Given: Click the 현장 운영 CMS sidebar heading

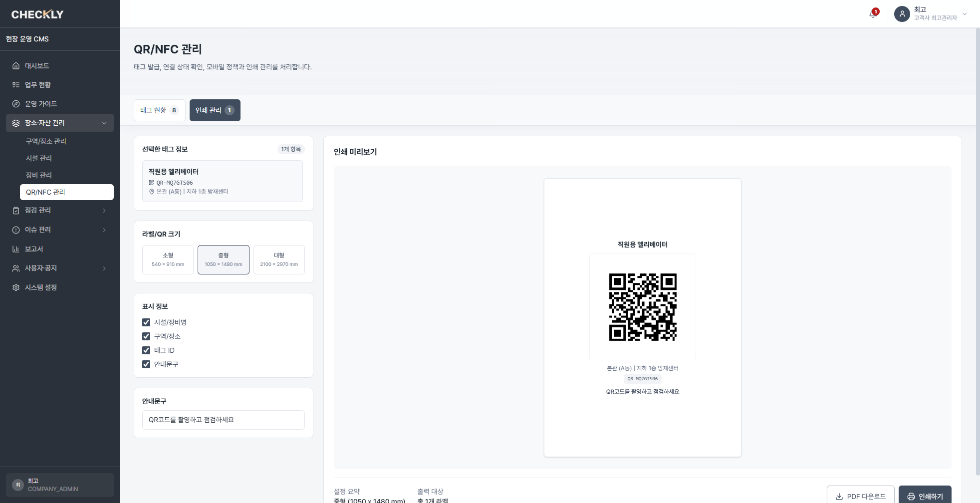Looking at the screenshot, I should pyautogui.click(x=27, y=39).
